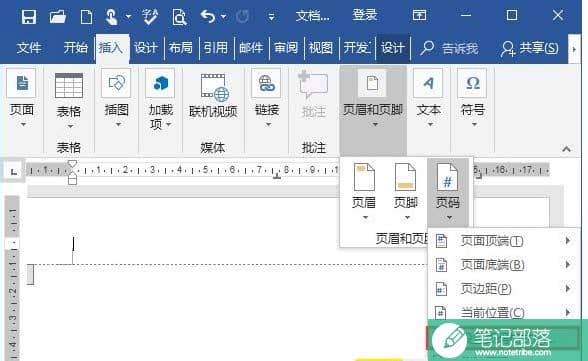Click the 共享 share button

click(530, 48)
